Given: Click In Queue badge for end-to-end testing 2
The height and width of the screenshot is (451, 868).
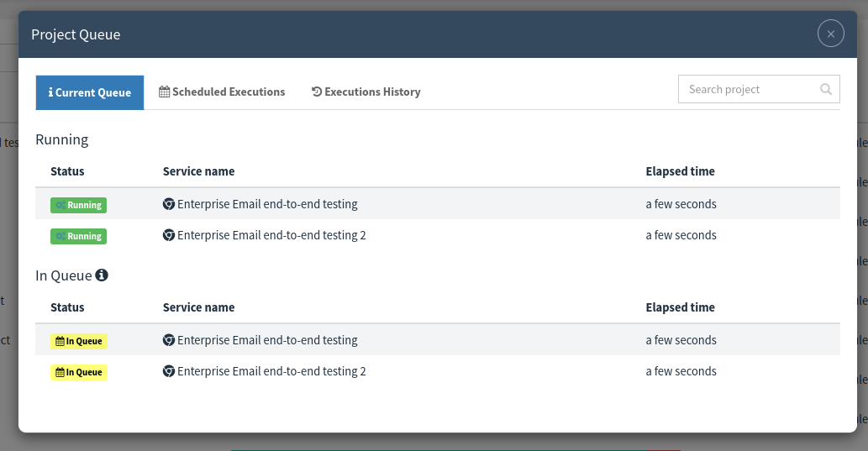Looking at the screenshot, I should 79,372.
